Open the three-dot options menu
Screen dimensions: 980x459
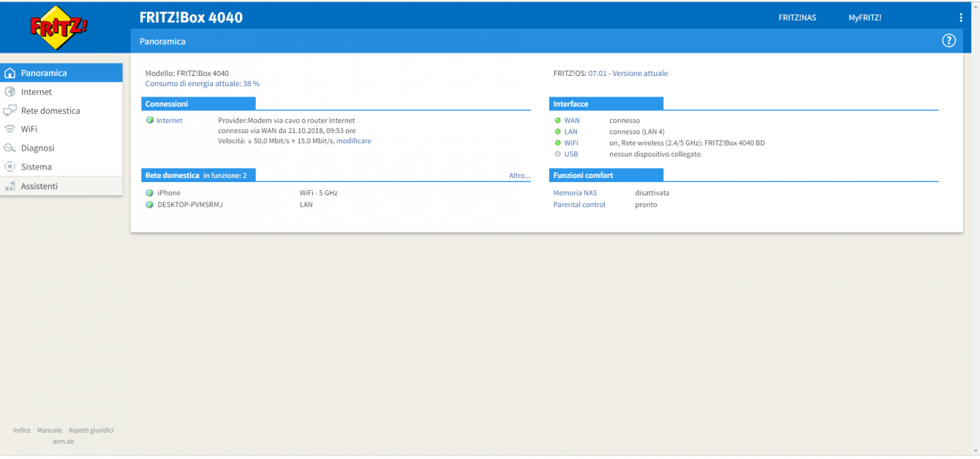(961, 18)
